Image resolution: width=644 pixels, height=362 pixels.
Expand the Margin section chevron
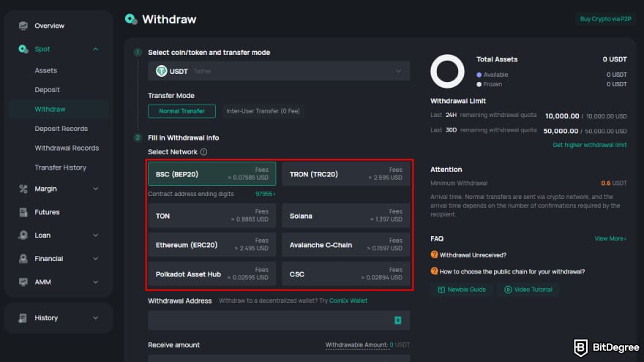tap(96, 189)
